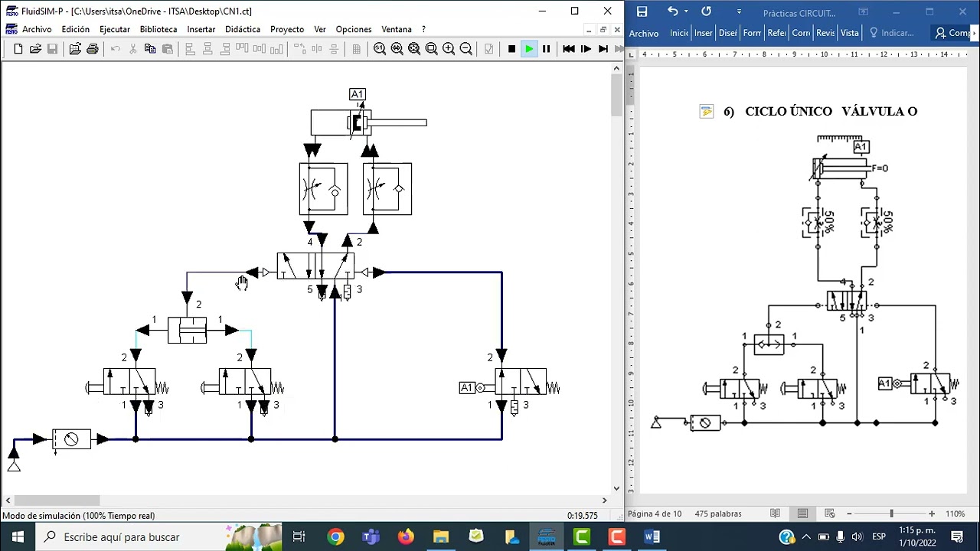Reset simulation with the rewind icon
Image resolution: width=980 pixels, height=551 pixels.
(569, 49)
